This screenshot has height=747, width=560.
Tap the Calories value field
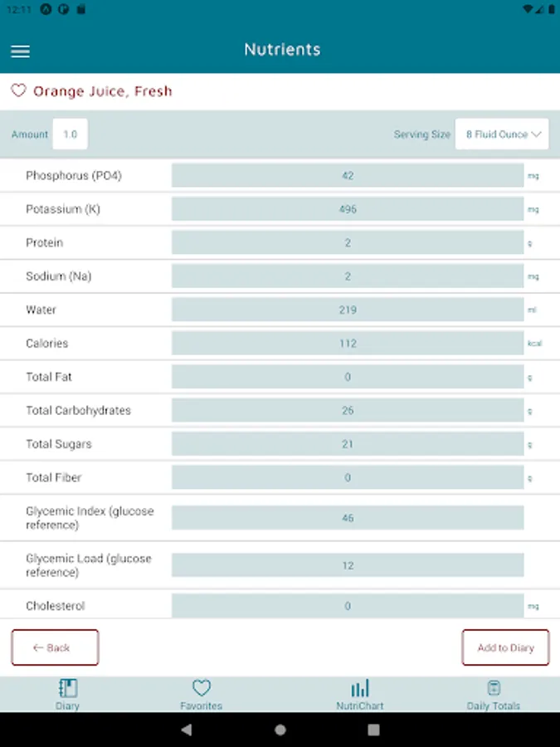[x=348, y=344]
